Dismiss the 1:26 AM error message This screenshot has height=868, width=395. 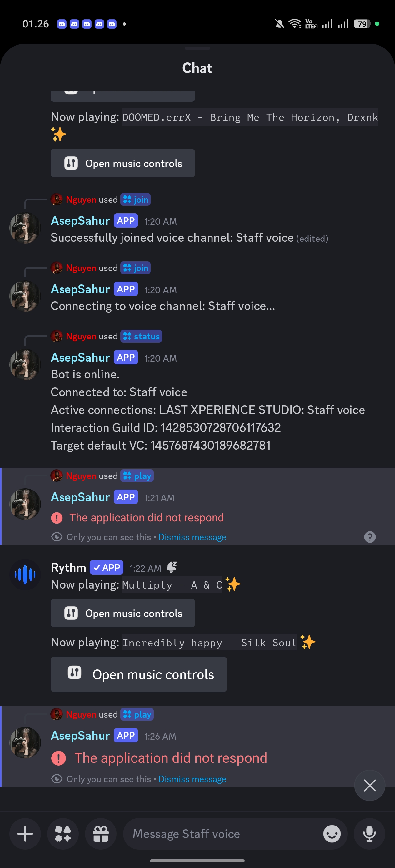point(192,779)
